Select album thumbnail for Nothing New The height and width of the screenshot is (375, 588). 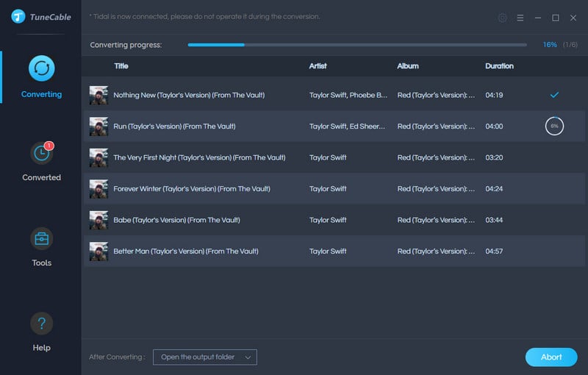coord(98,95)
